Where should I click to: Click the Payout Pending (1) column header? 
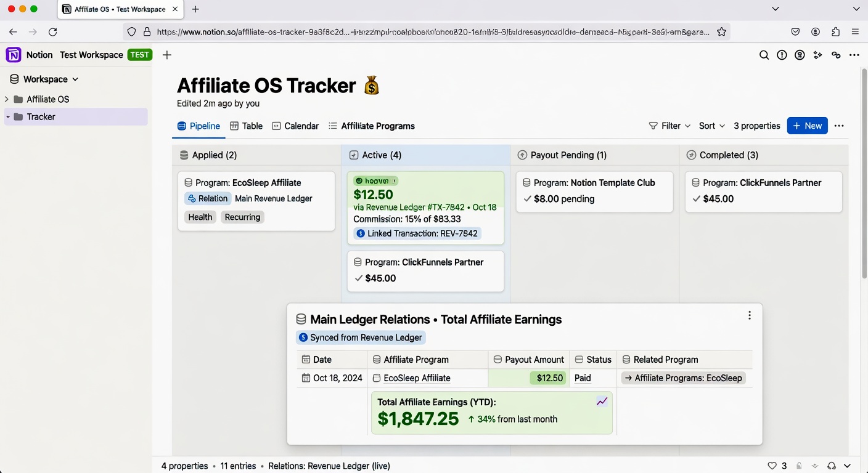(x=594, y=155)
